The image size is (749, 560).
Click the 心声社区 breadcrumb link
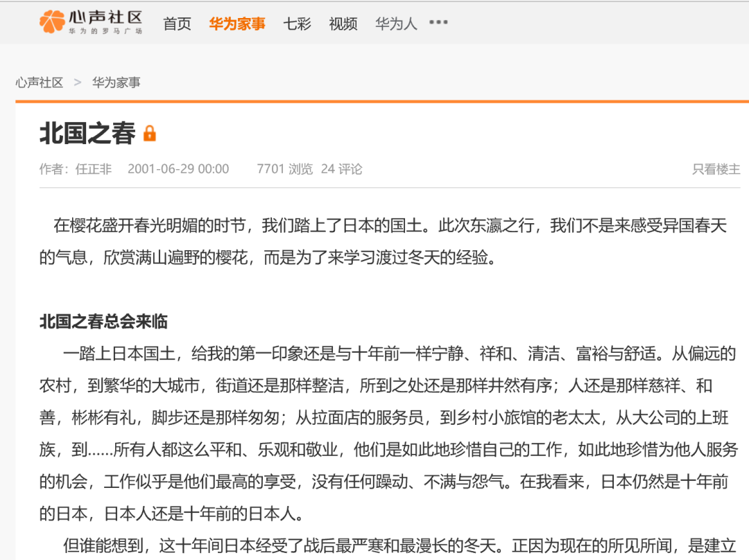[40, 82]
